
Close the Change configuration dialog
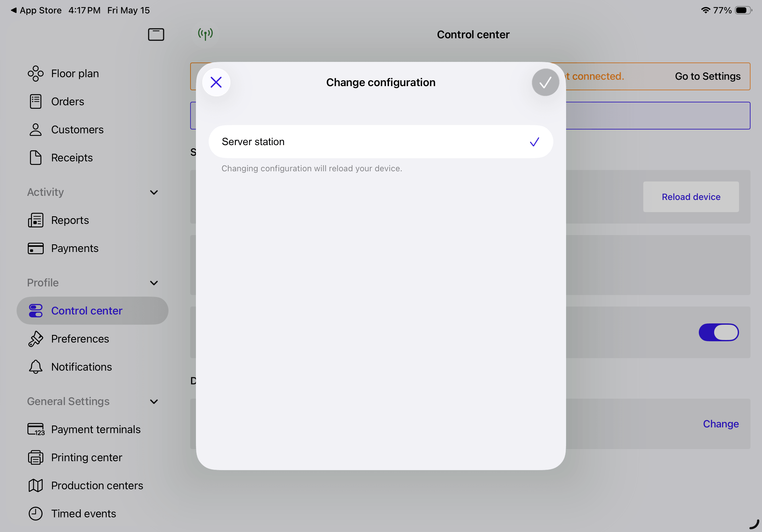216,82
